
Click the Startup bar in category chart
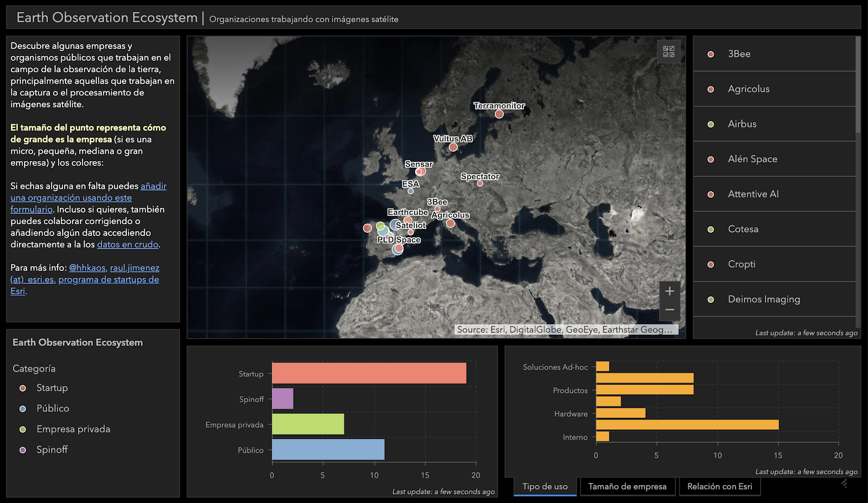click(x=369, y=373)
